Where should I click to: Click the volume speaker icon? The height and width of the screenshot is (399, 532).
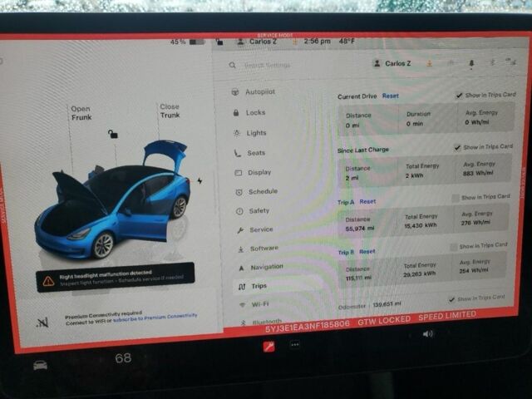click(x=427, y=334)
